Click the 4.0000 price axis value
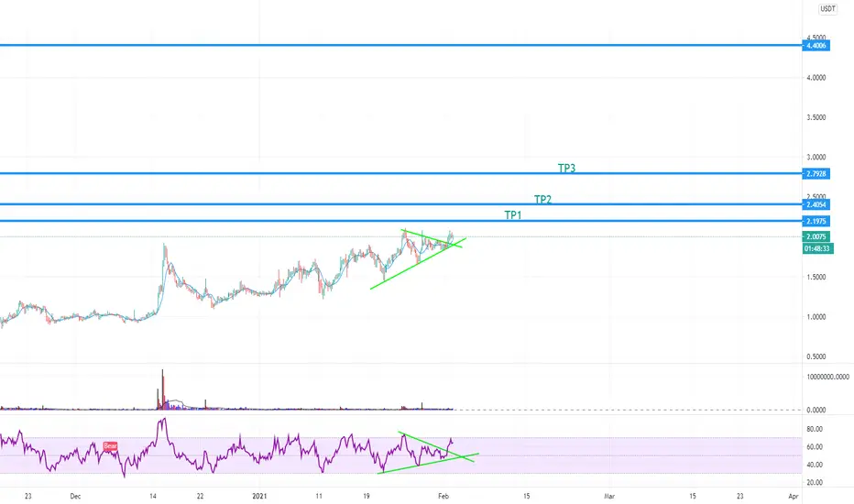The height and width of the screenshot is (504, 854). (x=816, y=78)
